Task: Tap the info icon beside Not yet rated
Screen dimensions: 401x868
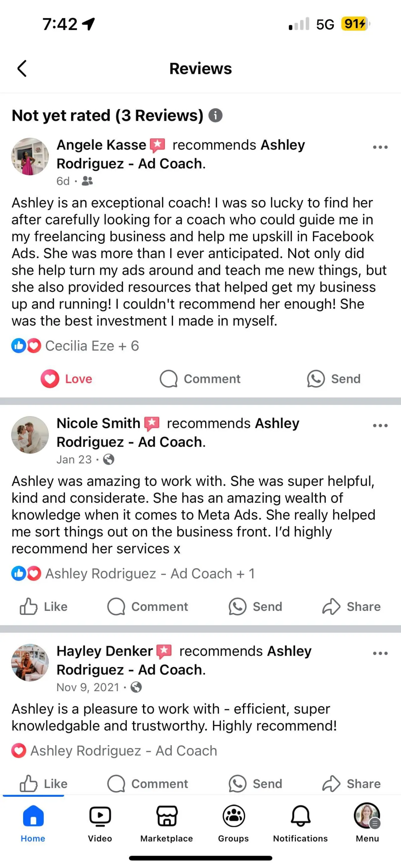Action: 216,116
